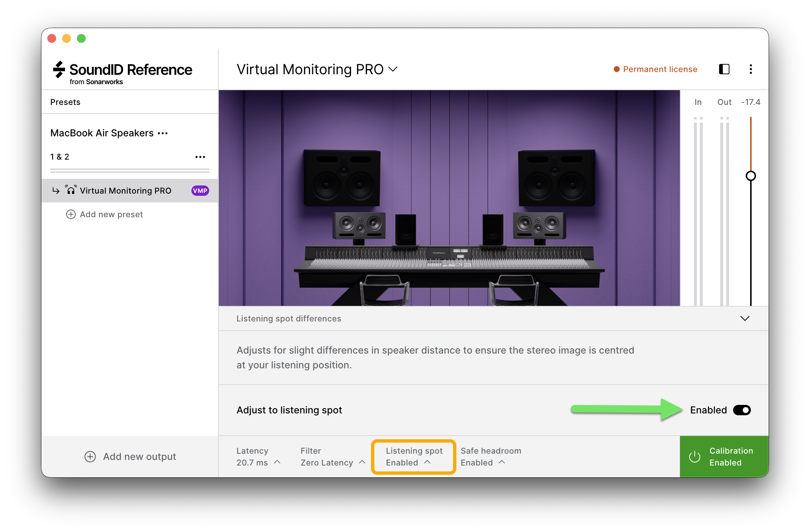The height and width of the screenshot is (532, 810).
Task: Click the In level meter
Action: click(698, 211)
